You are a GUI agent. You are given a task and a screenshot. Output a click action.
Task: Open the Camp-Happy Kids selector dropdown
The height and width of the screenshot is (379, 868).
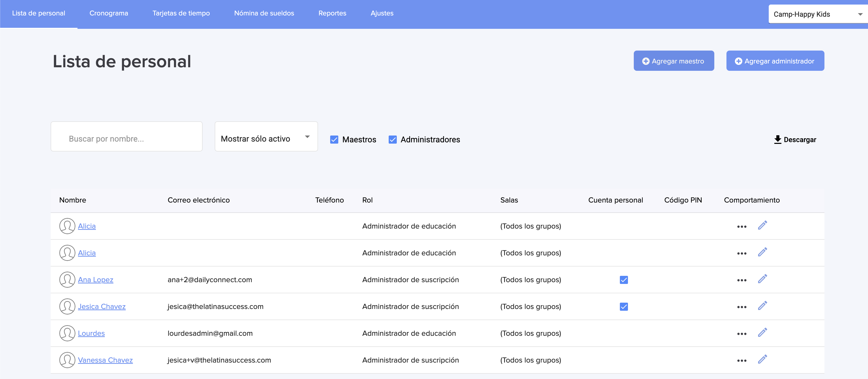point(817,14)
